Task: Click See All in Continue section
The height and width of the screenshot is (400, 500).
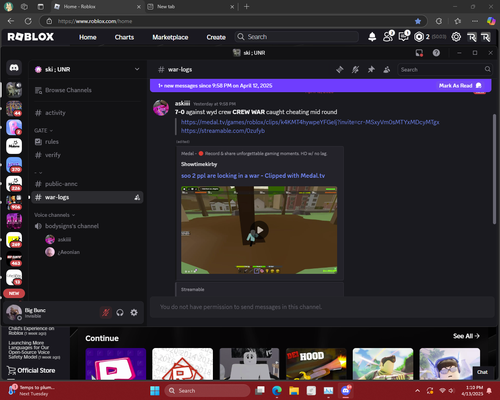Action: pos(466,336)
